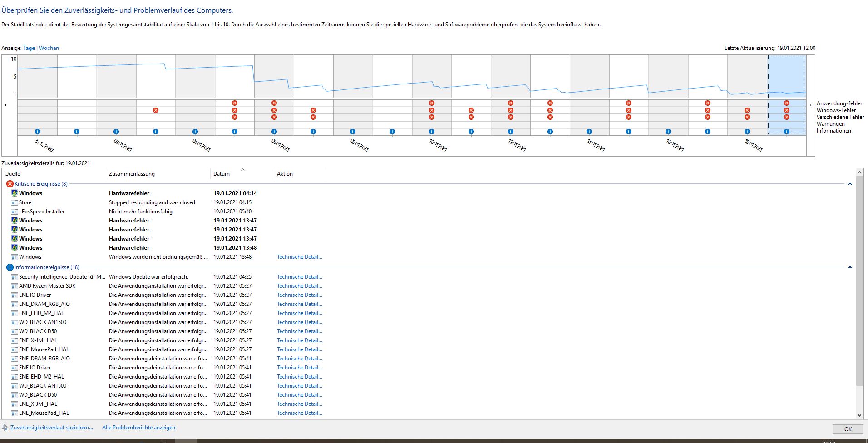Sort list by Quelle column header

coord(54,174)
